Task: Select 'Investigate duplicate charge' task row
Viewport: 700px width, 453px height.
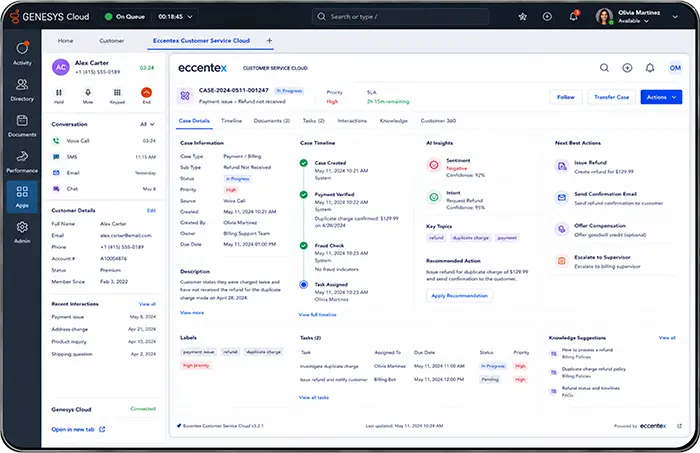Action: click(414, 366)
